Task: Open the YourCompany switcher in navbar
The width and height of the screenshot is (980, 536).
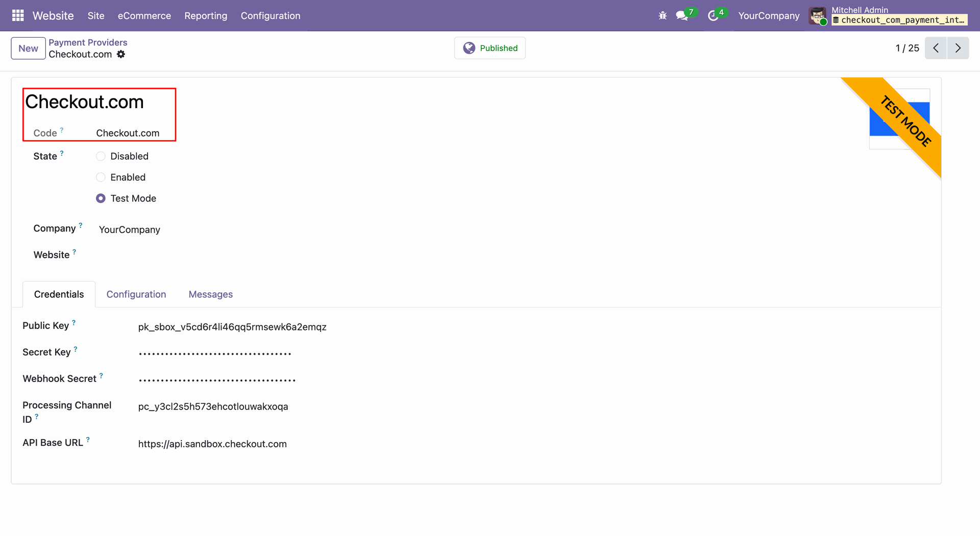Action: [769, 16]
